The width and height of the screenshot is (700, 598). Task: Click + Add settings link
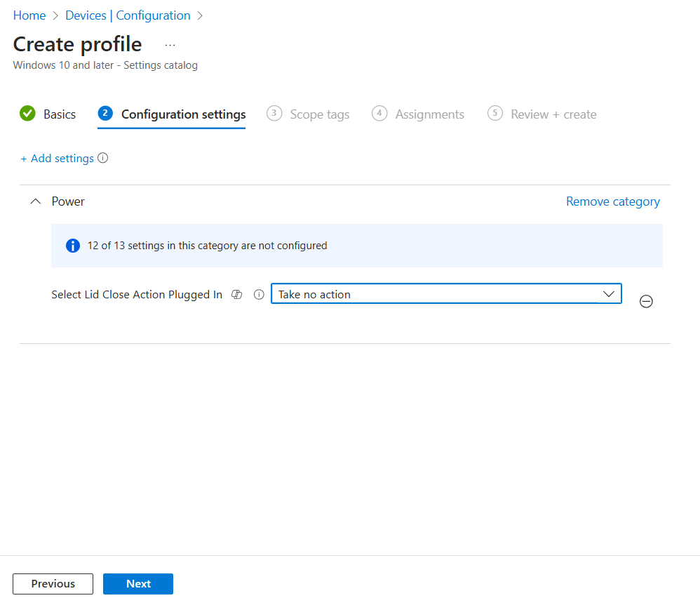click(x=58, y=159)
